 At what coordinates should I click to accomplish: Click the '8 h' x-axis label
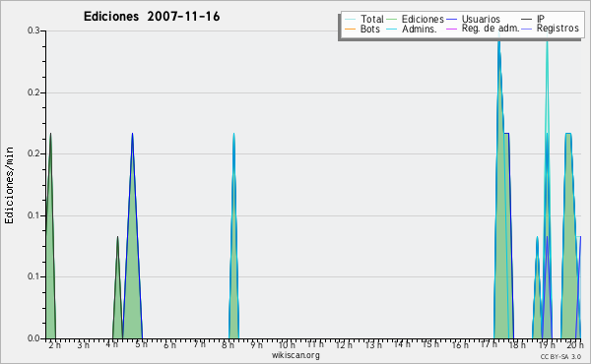[x=229, y=344]
